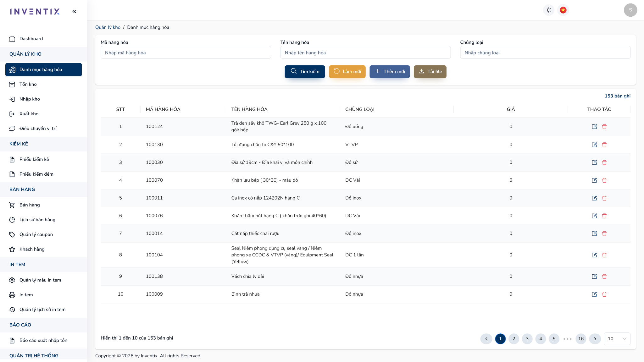Image resolution: width=644 pixels, height=362 pixels.
Task: Delete item 100011 trash icon
Action: coord(604,198)
